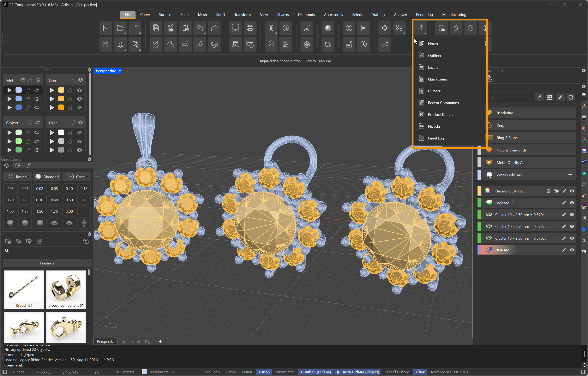The width and height of the screenshot is (588, 376).
Task: Click the puzzle pieces component icon
Action: (170, 44)
